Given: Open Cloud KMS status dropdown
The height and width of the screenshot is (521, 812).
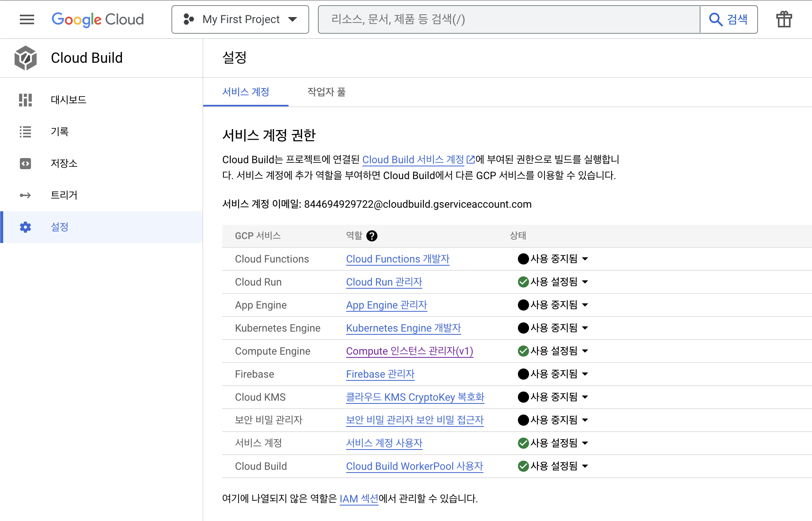Looking at the screenshot, I should [585, 397].
